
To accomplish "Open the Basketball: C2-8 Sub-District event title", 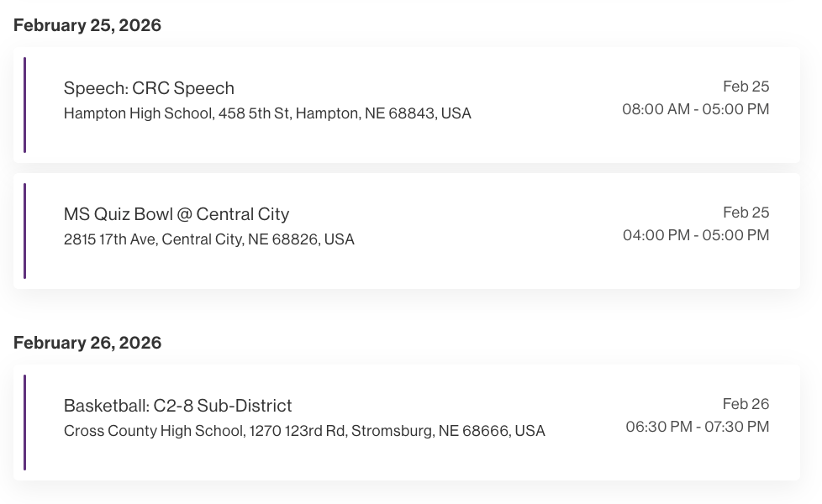I will (178, 406).
